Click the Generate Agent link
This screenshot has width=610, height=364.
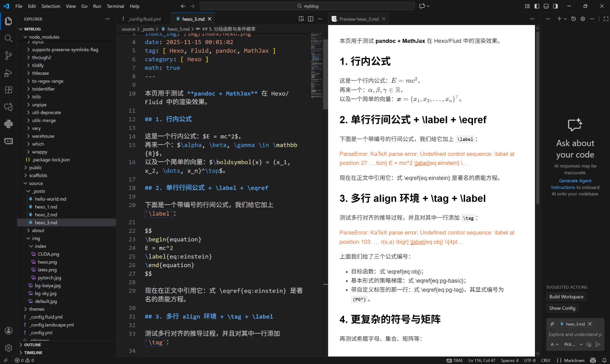point(575,181)
